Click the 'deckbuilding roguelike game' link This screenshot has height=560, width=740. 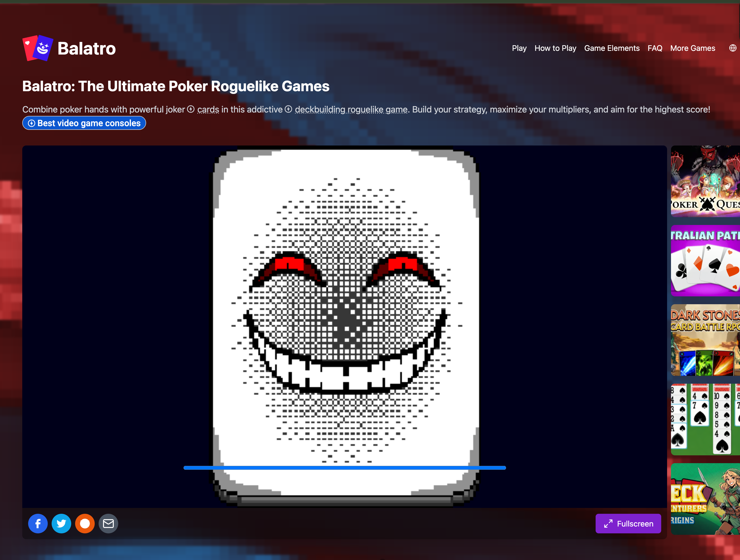tap(351, 109)
